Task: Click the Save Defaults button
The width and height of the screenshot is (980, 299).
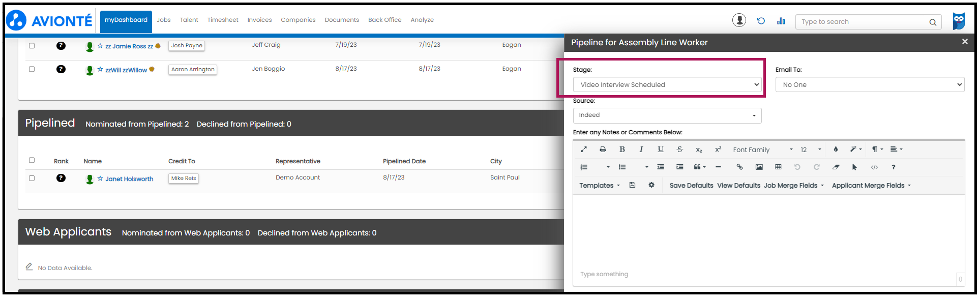Action: coord(691,186)
